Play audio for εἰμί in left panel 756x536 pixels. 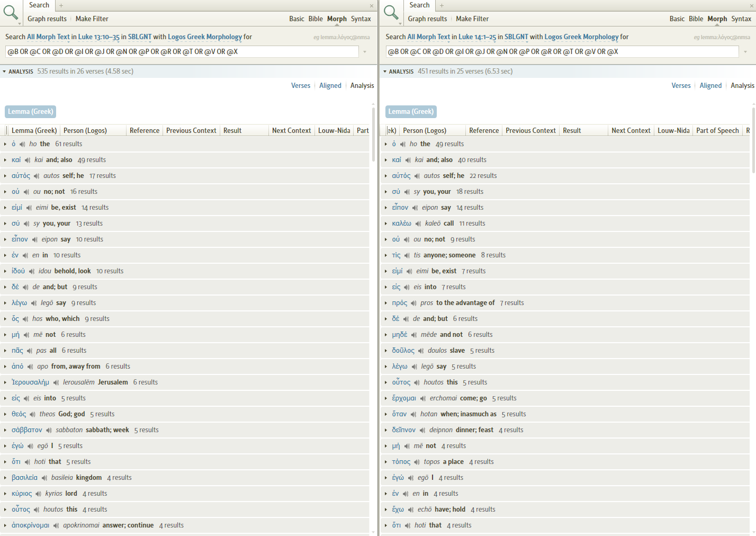point(29,208)
